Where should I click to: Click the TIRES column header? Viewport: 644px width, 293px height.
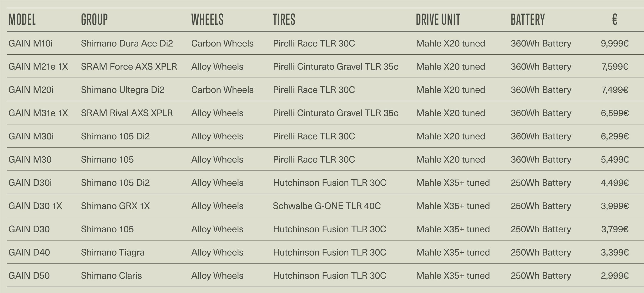tap(284, 20)
